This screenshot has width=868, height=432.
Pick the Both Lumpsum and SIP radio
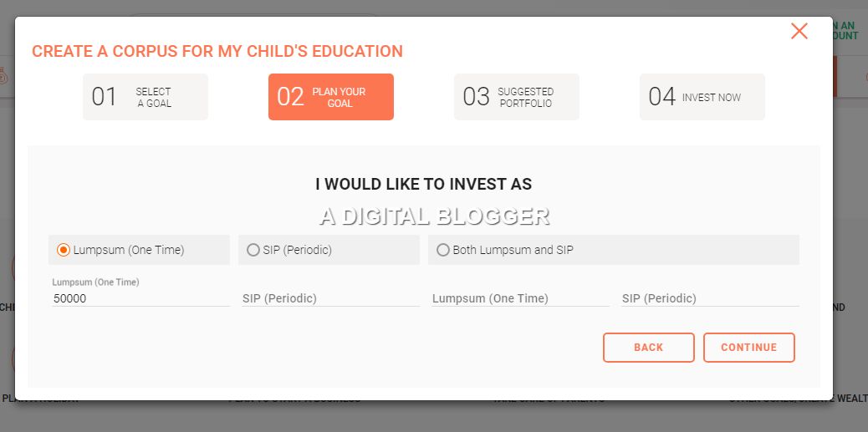click(x=443, y=250)
